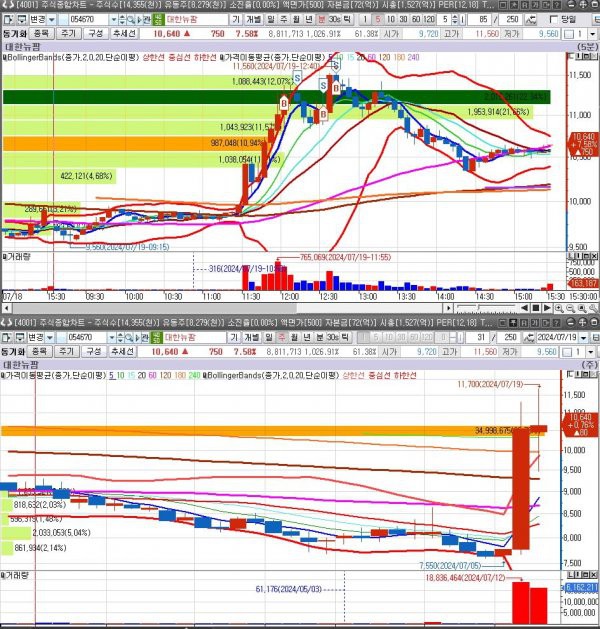This screenshot has width=600, height=629.
Task: Click the stop square button in the upper chart playback
Action: coord(535,308)
